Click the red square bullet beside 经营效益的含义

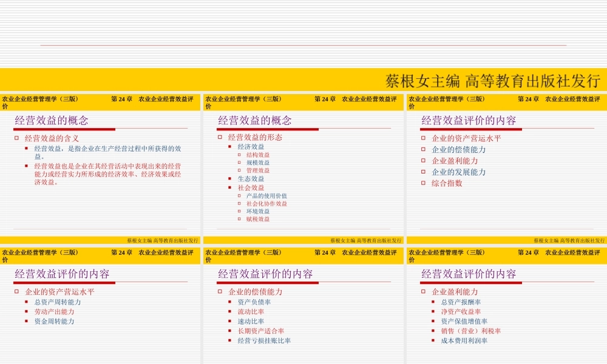pyautogui.click(x=16, y=138)
